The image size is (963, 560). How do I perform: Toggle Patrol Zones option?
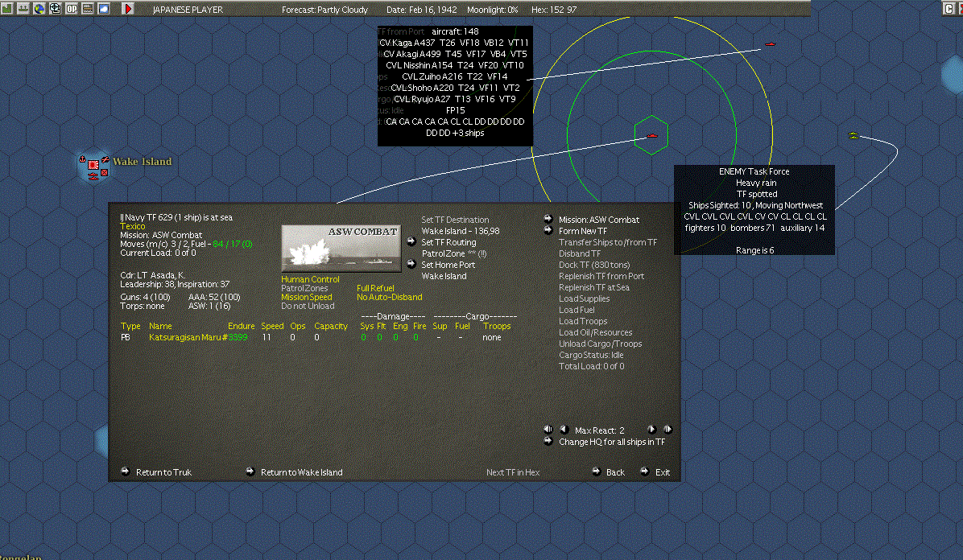click(304, 288)
